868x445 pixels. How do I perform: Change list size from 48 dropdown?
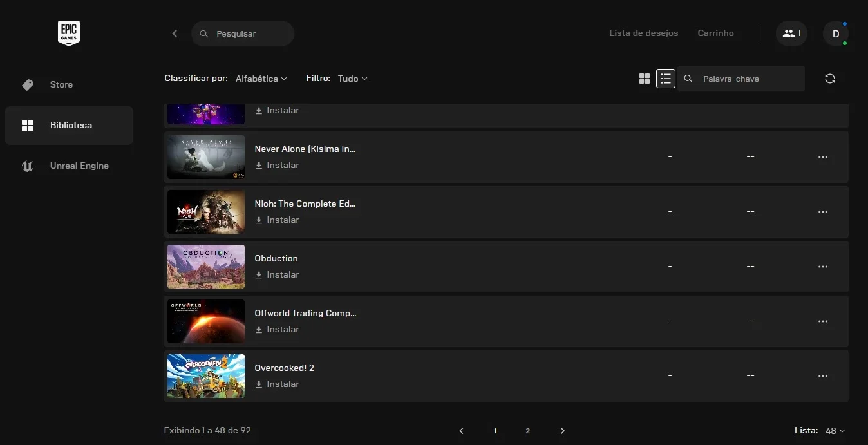(835, 431)
